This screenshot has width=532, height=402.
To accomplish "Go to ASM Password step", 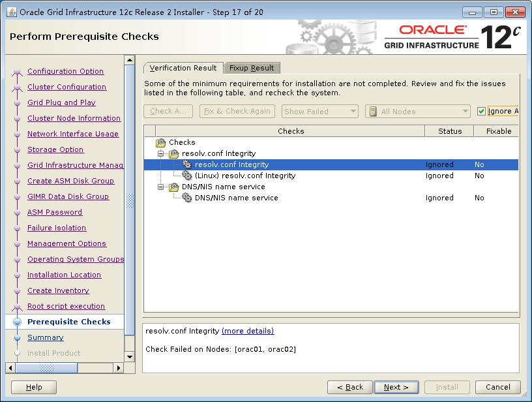I will [x=55, y=212].
